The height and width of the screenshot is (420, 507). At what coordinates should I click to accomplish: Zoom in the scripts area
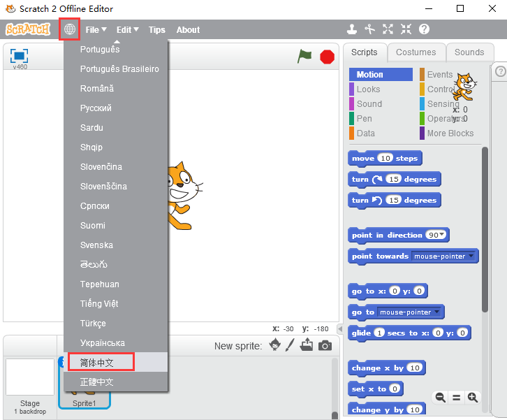pyautogui.click(x=472, y=397)
